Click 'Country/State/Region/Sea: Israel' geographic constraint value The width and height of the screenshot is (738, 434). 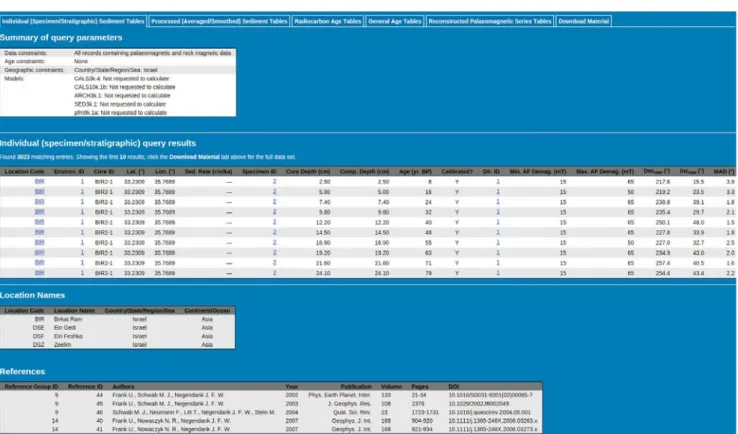[x=115, y=70]
